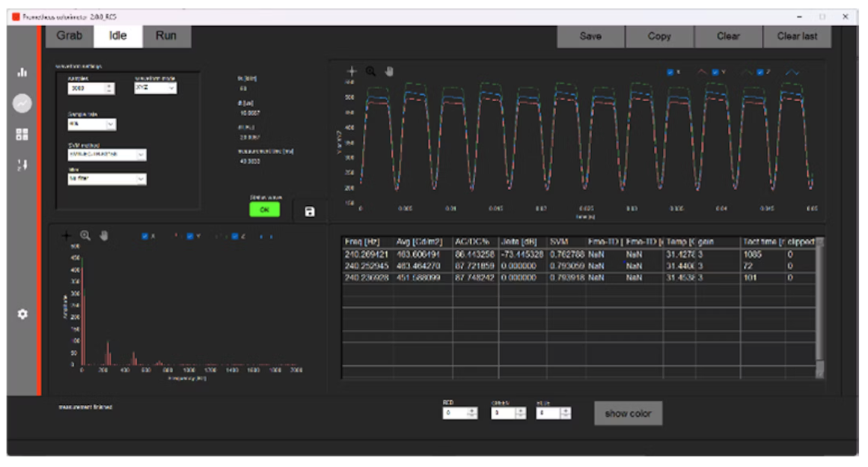
Task: Click the show color button
Action: [x=628, y=414]
